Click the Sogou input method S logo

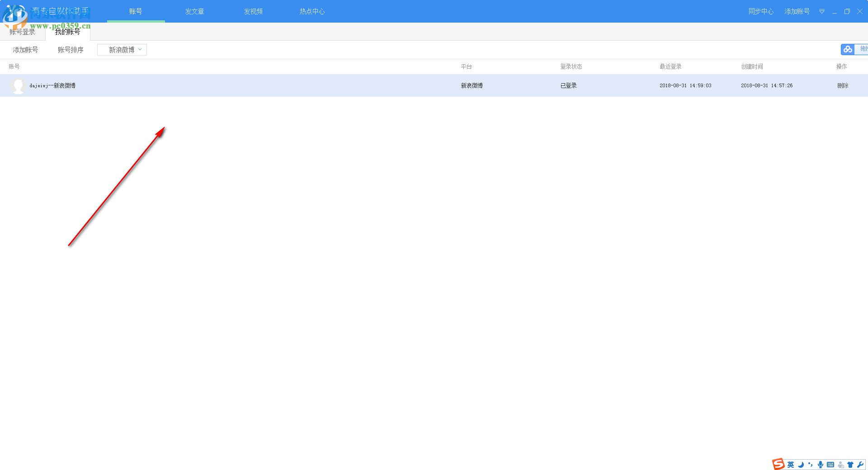pyautogui.click(x=778, y=464)
